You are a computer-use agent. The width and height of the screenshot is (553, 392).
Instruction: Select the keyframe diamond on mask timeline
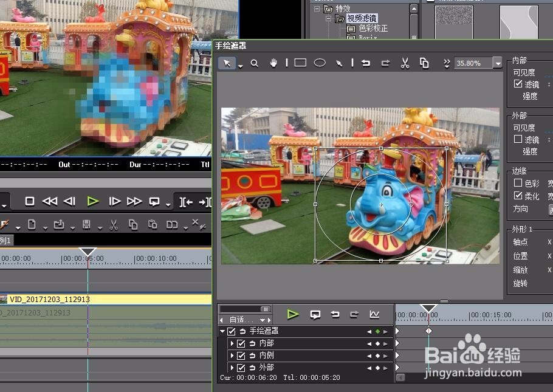[428, 331]
